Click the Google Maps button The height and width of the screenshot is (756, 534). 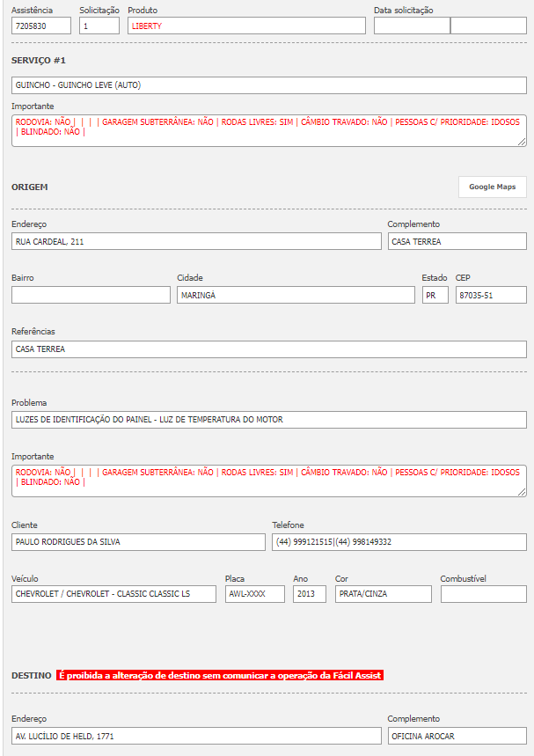[492, 187]
